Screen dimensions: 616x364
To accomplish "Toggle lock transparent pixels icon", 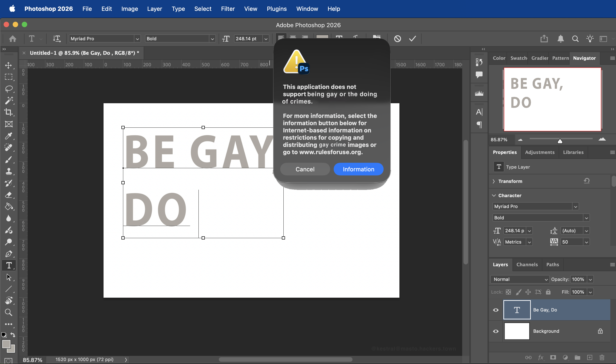I will (508, 292).
